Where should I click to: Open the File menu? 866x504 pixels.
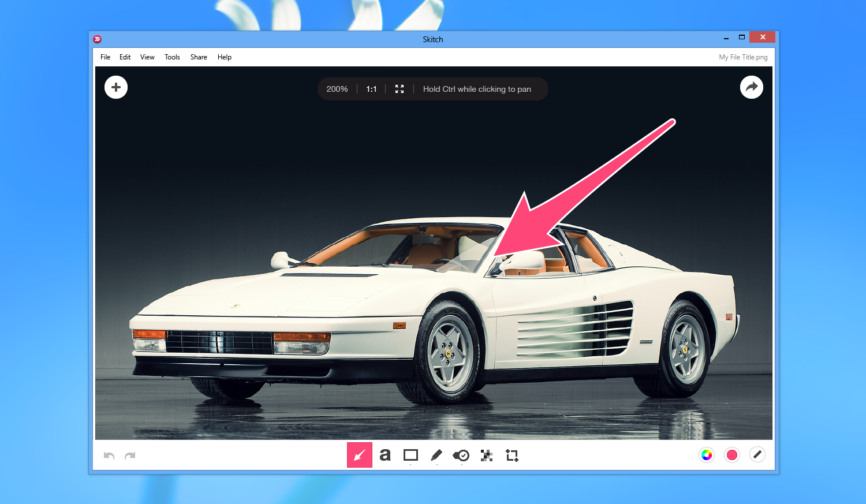(105, 57)
